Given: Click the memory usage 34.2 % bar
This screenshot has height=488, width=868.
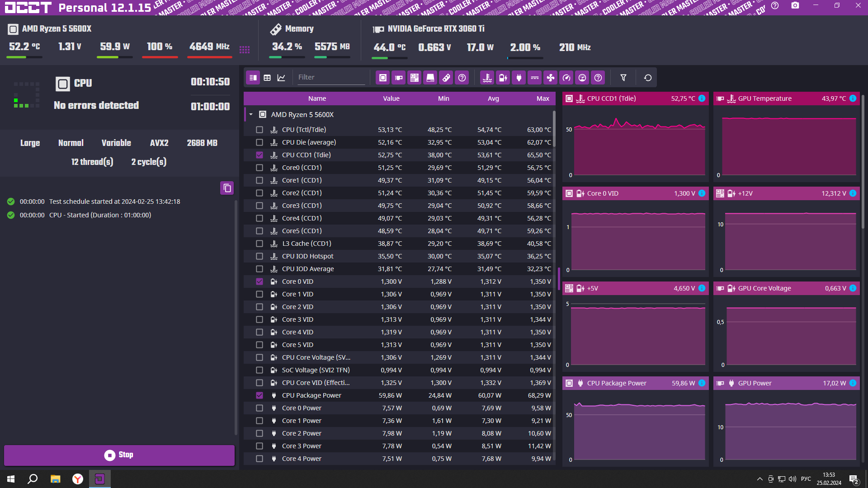Looking at the screenshot, I should (287, 57).
